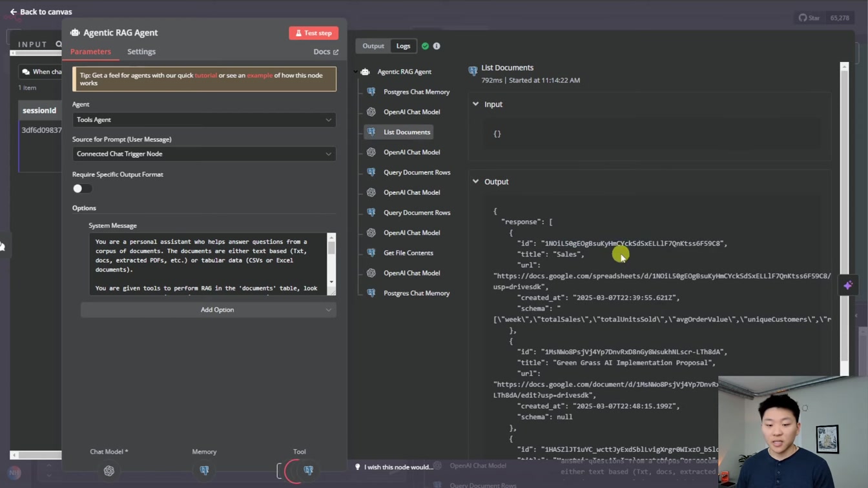This screenshot has width=868, height=488.
Task: Click the empty {} input JSON value
Action: point(497,134)
